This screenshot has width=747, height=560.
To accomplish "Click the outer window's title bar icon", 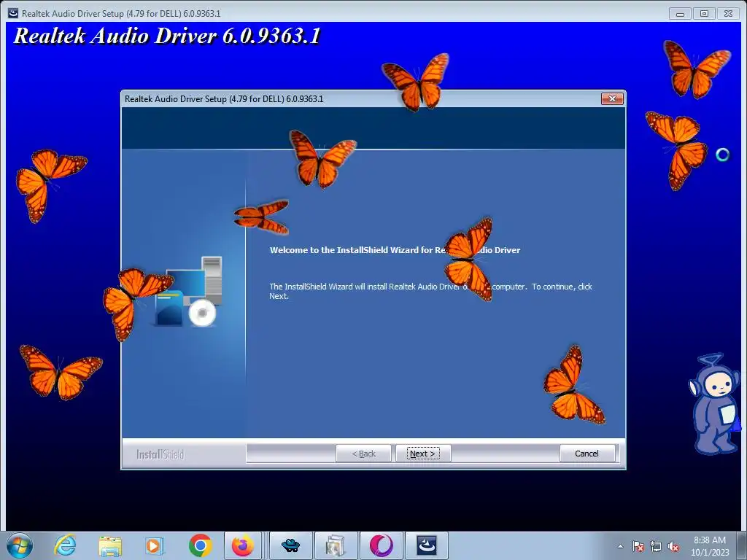I will coord(13,13).
